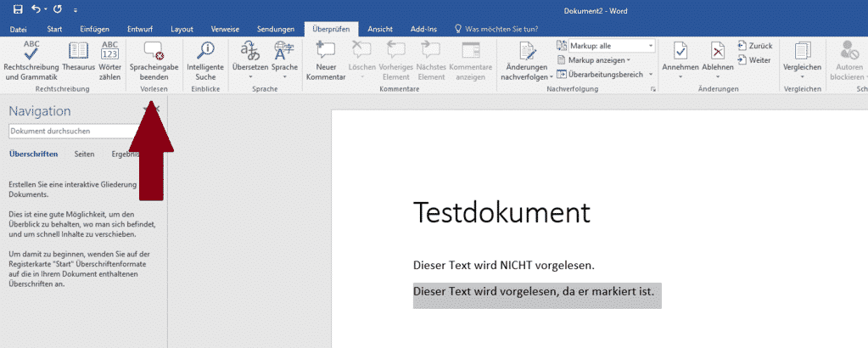
Task: Switch to the Sendungen tab
Action: pyautogui.click(x=275, y=30)
